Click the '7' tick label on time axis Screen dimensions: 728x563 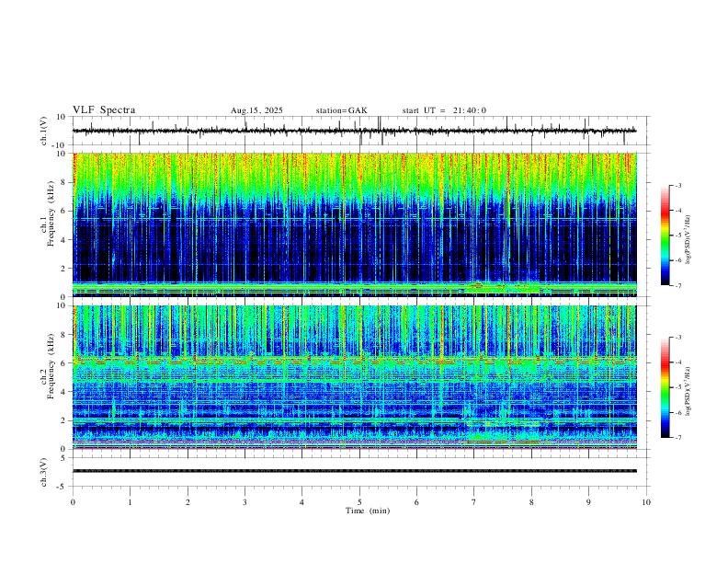[x=474, y=502]
